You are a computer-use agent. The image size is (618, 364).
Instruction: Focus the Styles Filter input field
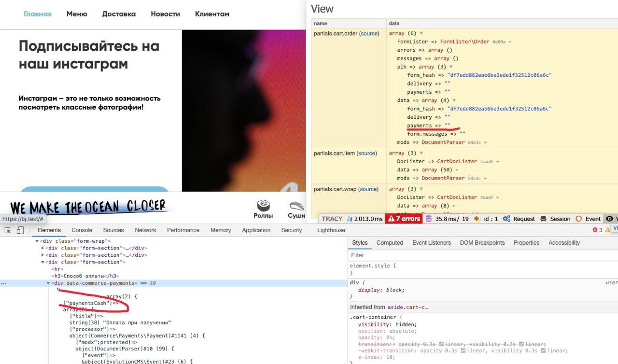tap(483, 255)
